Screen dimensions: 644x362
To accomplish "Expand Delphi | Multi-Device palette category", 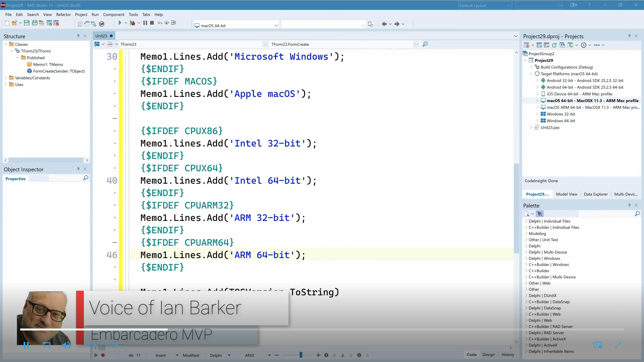I will [526, 252].
